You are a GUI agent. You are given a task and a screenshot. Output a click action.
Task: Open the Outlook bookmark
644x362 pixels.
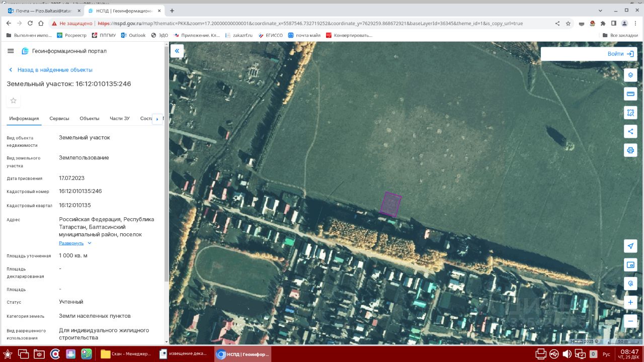tap(133, 35)
